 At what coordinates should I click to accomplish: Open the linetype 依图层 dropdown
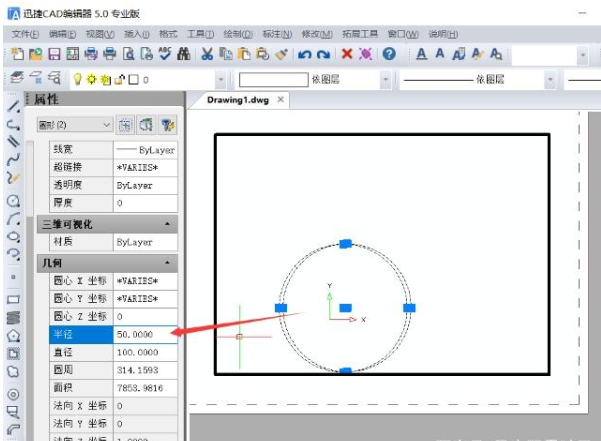coord(550,80)
